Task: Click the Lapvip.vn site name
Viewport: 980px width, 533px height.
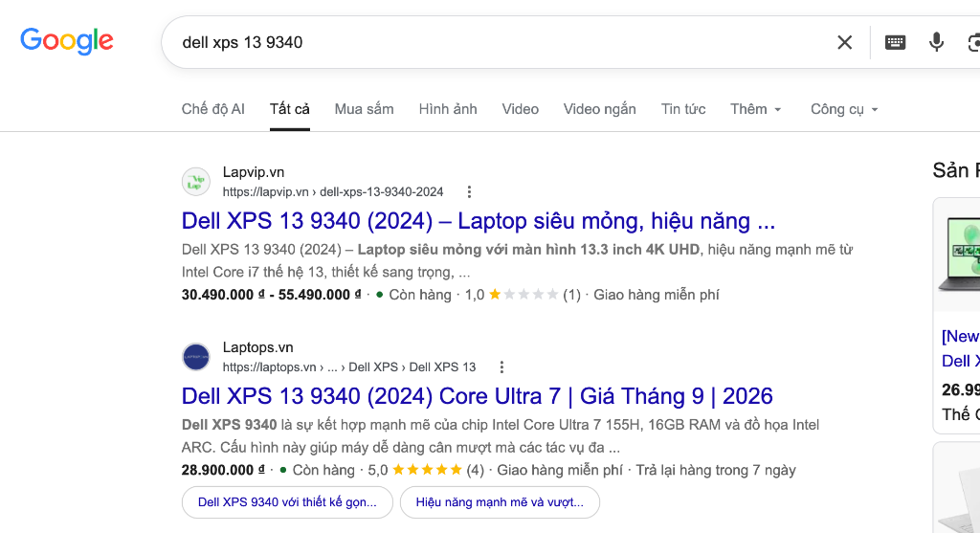Action: pyautogui.click(x=254, y=172)
